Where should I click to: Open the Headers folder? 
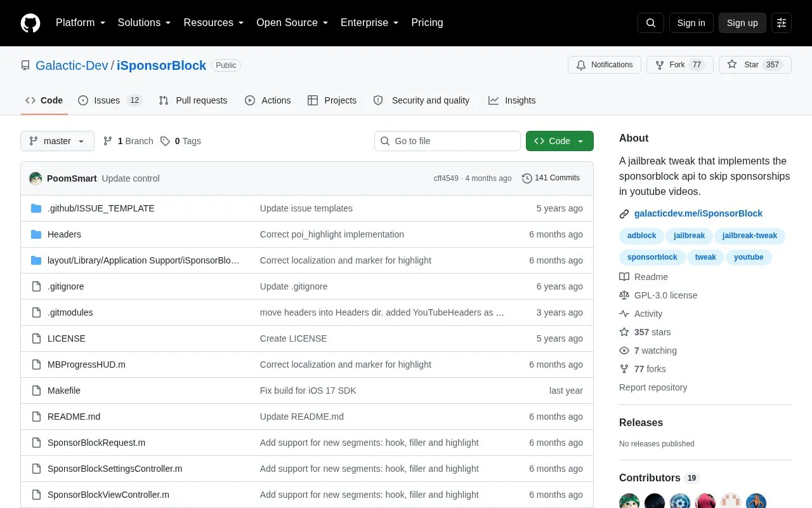[x=64, y=234]
